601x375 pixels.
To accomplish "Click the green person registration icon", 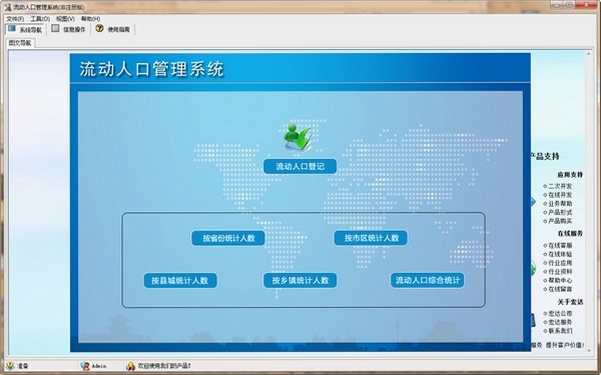I will [298, 137].
